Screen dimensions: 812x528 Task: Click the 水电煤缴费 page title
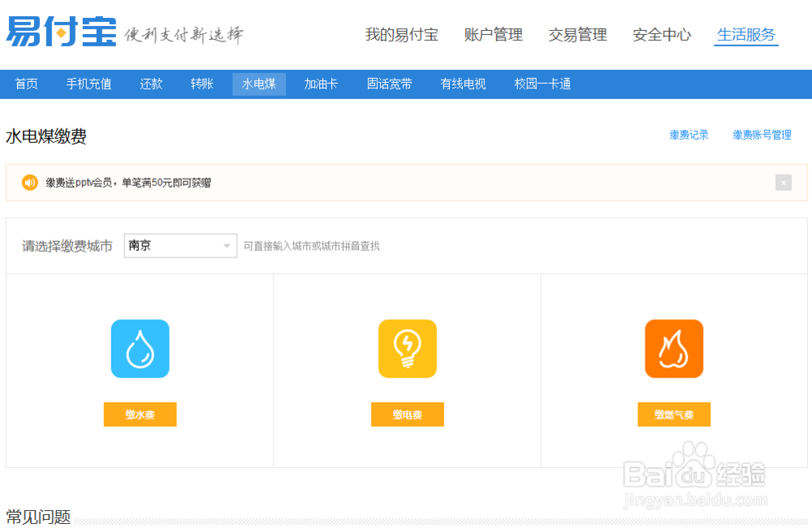click(x=46, y=136)
